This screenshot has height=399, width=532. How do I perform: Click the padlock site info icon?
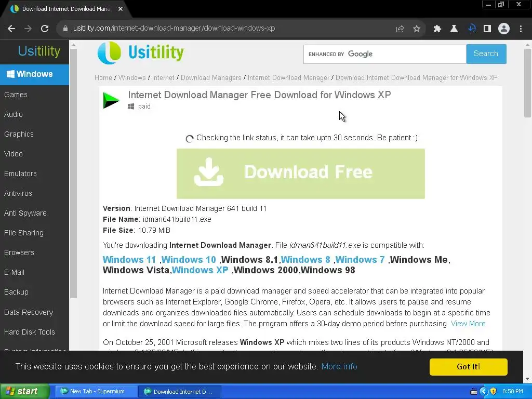pos(65,29)
